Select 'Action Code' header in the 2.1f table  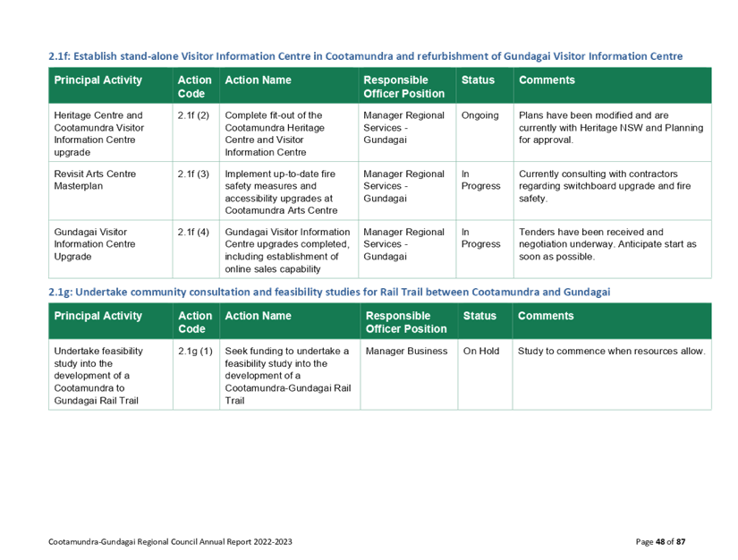tap(194, 87)
